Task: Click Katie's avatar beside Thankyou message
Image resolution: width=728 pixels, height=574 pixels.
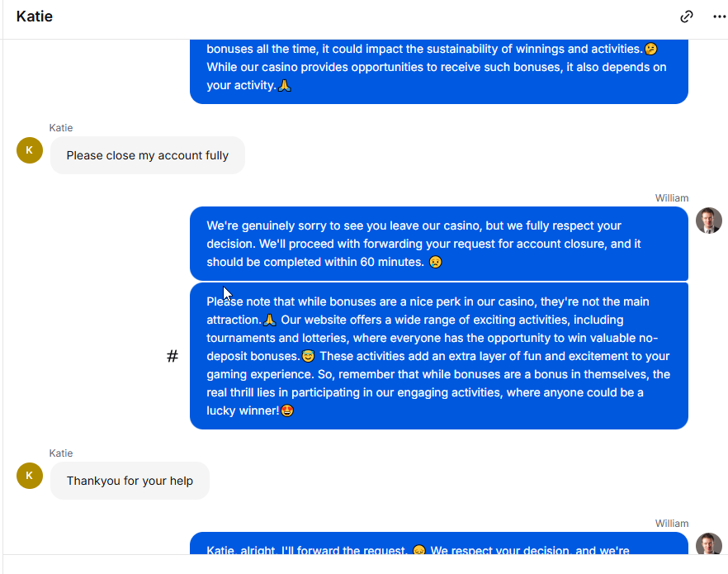Action: click(x=30, y=476)
